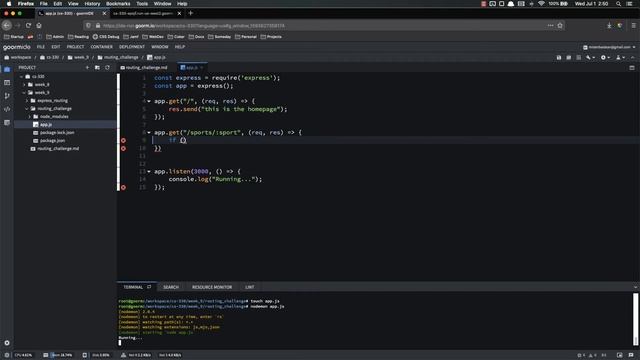
Task: Refresh the project tree
Action: pyautogui.click(x=107, y=67)
